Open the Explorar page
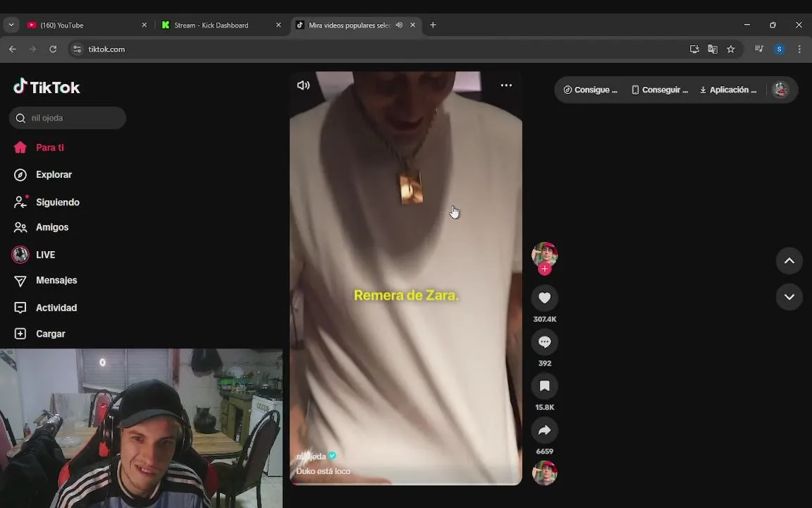Viewport: 812px width, 508px height. 43,175
